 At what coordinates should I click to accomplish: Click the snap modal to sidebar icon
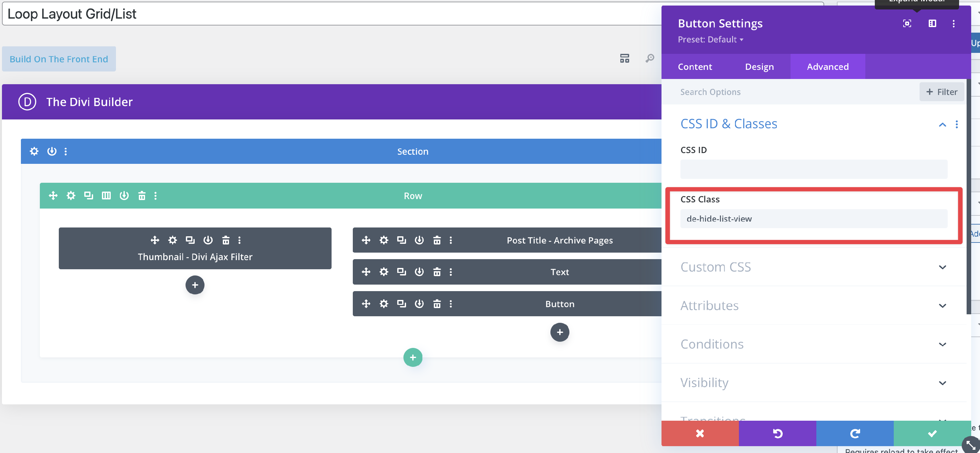pyautogui.click(x=932, y=23)
